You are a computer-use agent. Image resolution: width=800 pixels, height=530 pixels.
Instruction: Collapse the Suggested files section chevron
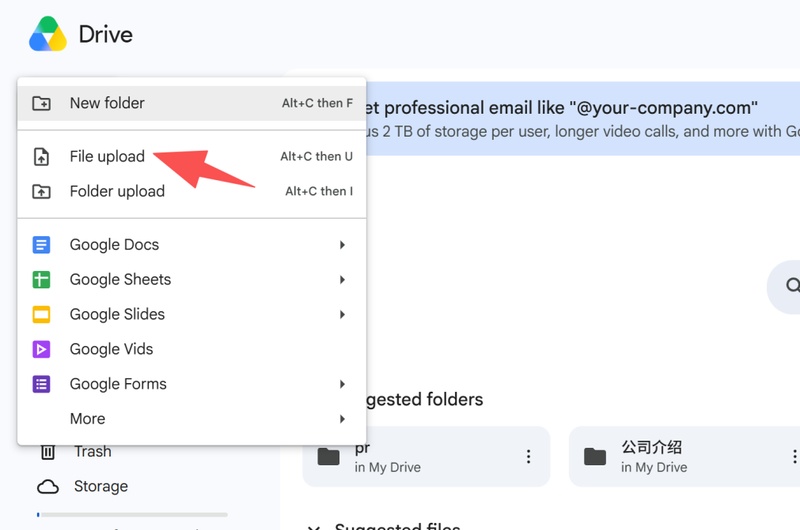[314, 527]
